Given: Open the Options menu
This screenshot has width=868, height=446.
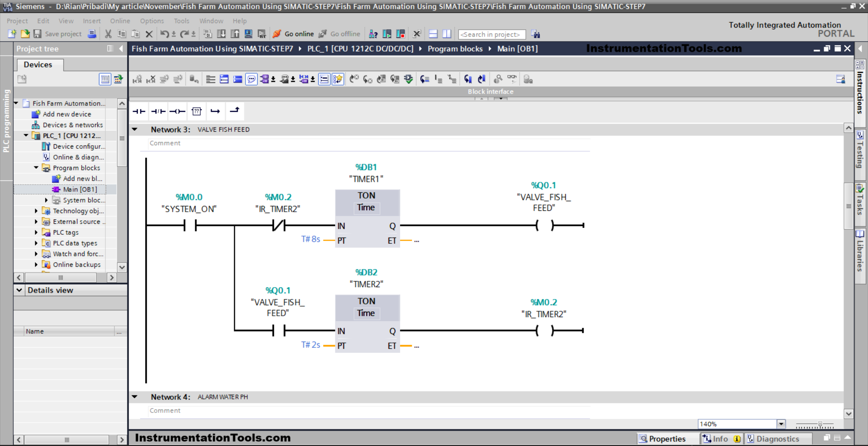Looking at the screenshot, I should tap(151, 21).
